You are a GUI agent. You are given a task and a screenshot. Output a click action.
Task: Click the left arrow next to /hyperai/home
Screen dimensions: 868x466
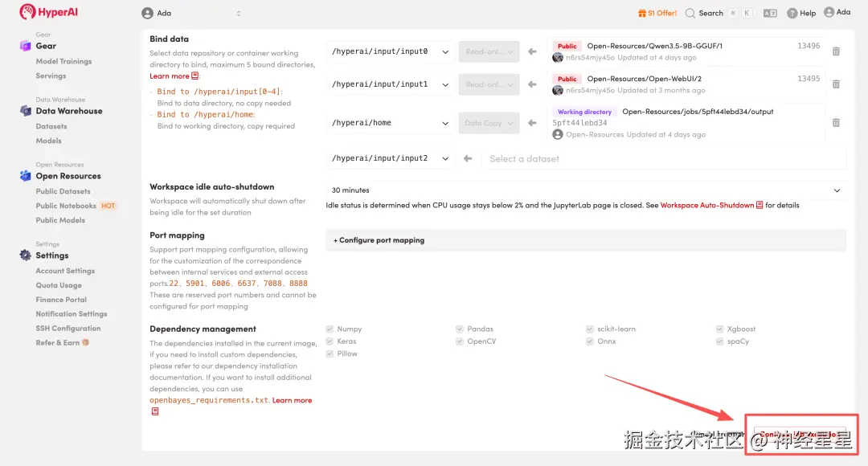532,123
